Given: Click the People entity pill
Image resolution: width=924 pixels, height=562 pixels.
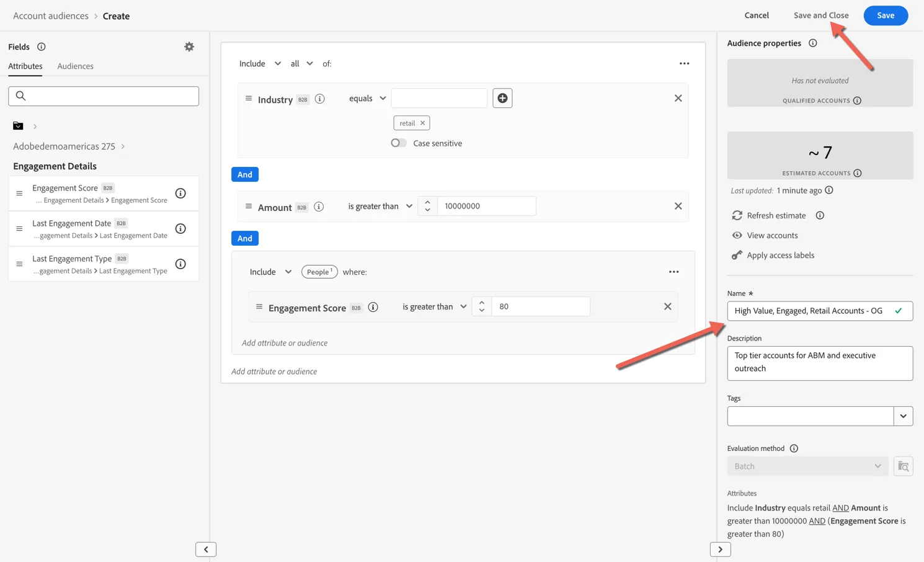Looking at the screenshot, I should click(319, 272).
